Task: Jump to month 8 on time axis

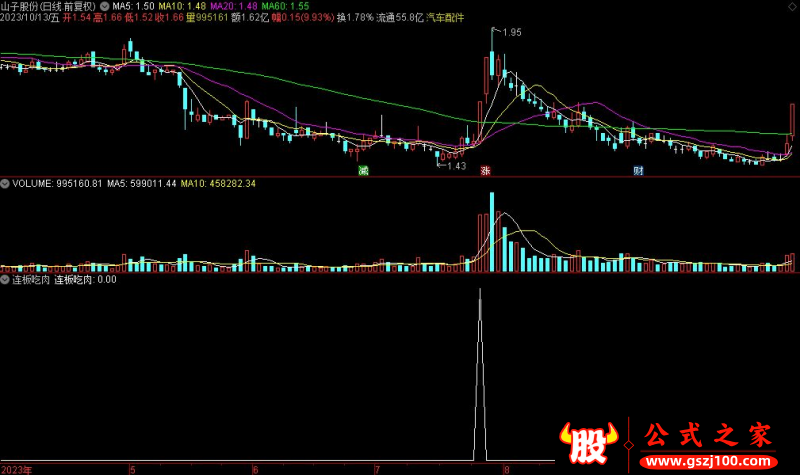Action: click(507, 470)
